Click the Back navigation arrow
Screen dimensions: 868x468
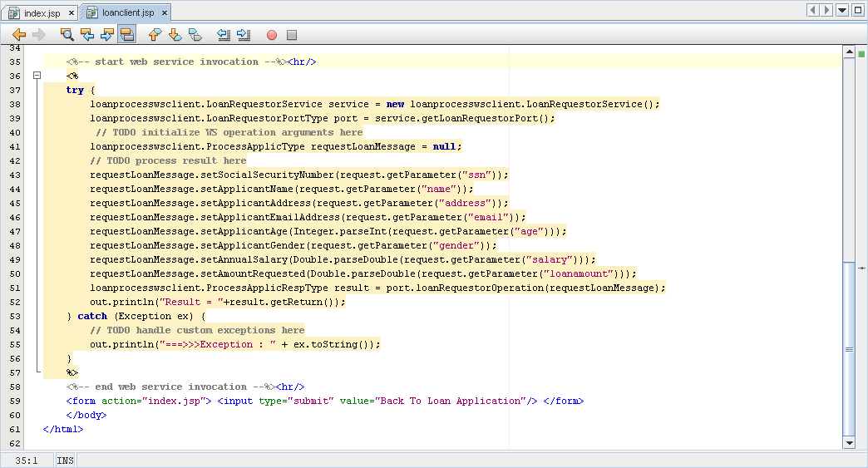[19, 35]
